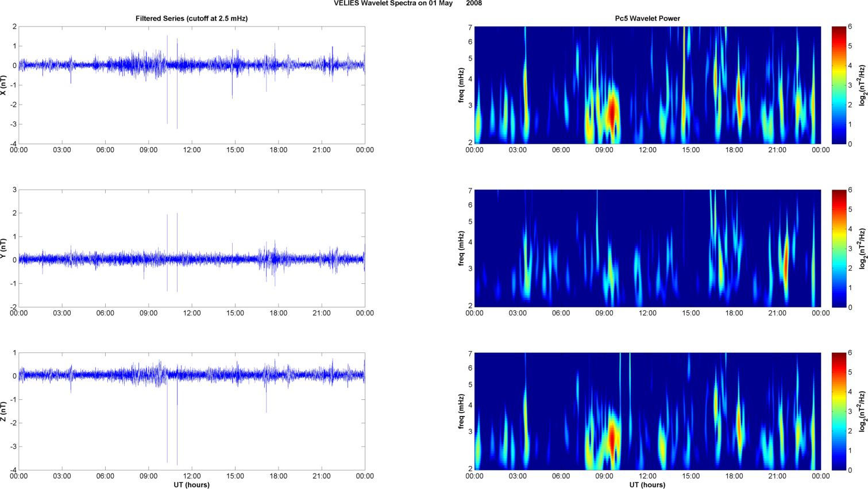Click the 'X (nT)' y-axis label
Image resolution: width=868 pixels, height=489 pixels.
[x=4, y=85]
